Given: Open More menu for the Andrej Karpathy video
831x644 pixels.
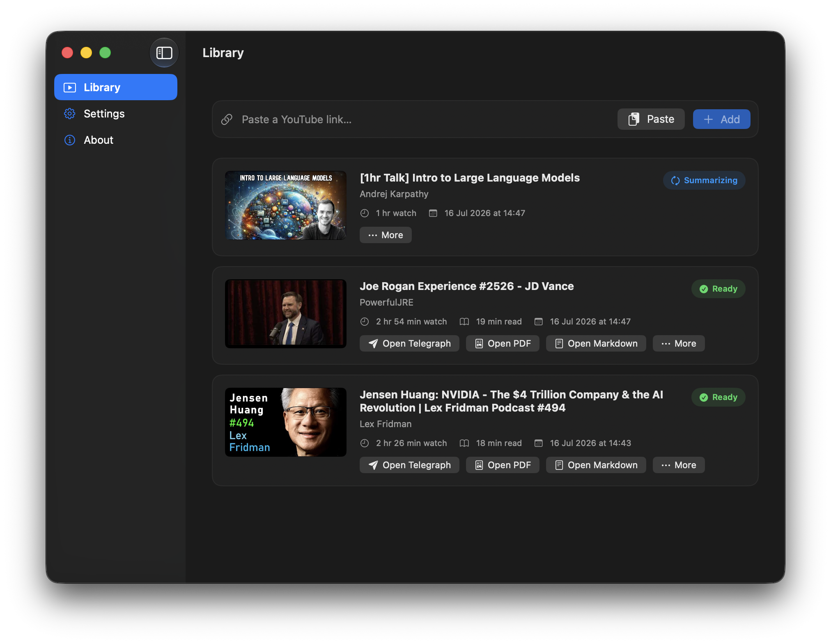Looking at the screenshot, I should [x=386, y=235].
